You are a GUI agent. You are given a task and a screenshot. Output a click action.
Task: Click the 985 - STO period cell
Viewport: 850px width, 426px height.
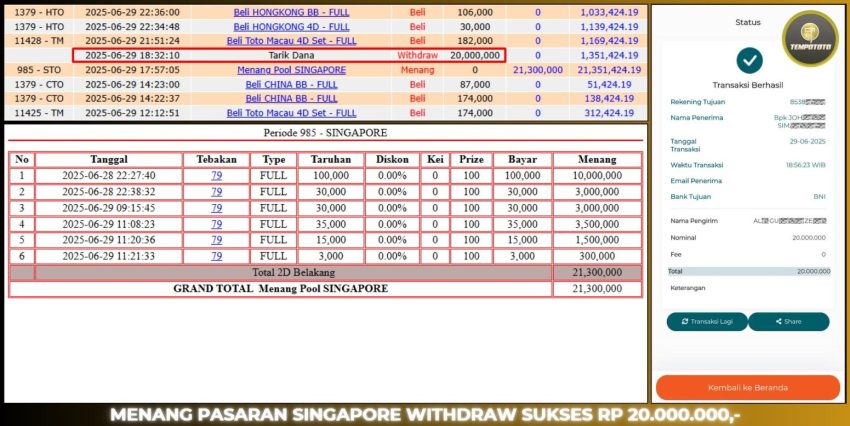[x=38, y=70]
